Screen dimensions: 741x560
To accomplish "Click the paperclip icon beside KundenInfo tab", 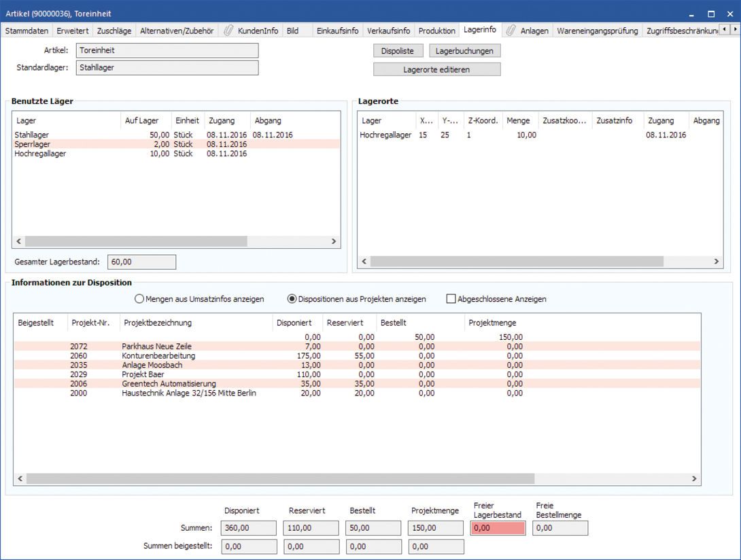I will click(x=228, y=31).
